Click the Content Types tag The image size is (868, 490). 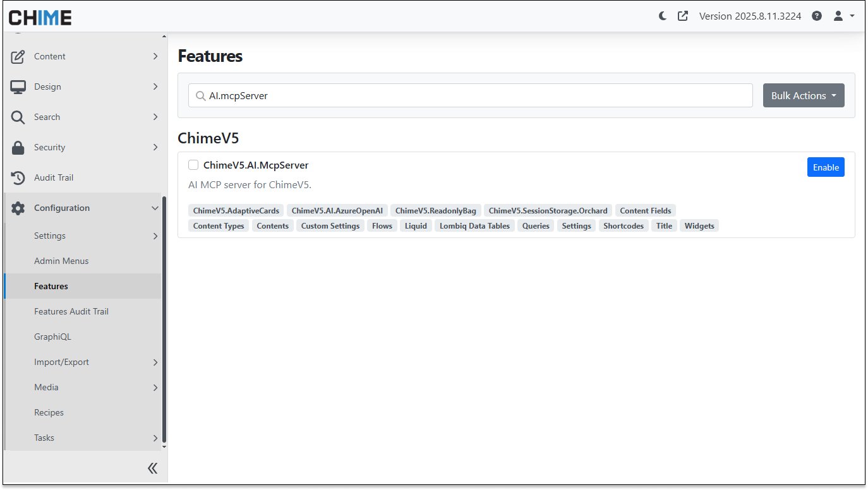219,225
